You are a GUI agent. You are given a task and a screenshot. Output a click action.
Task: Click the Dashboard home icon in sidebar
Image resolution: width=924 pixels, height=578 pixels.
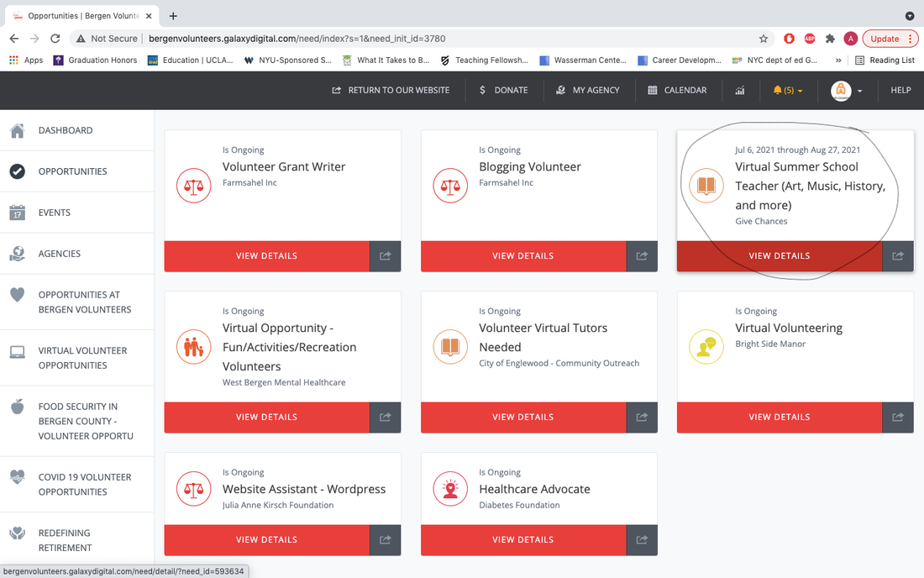point(17,130)
